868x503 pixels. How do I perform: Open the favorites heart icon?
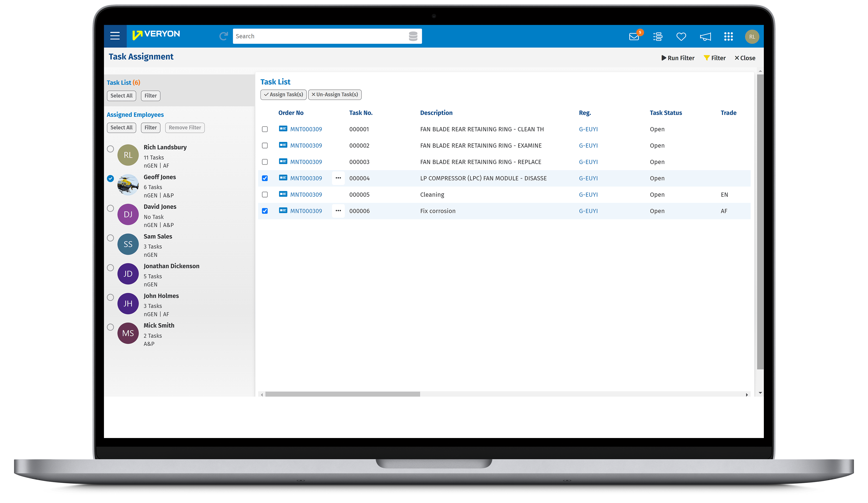(681, 36)
